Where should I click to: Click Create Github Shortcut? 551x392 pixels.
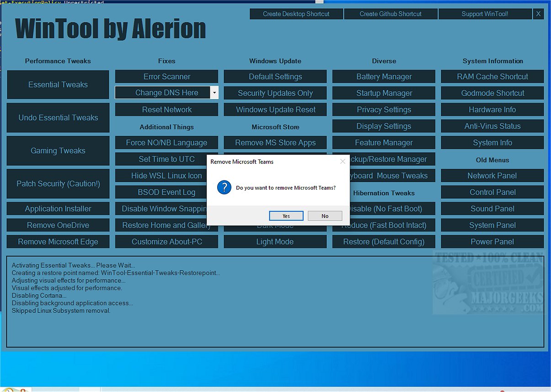(391, 14)
